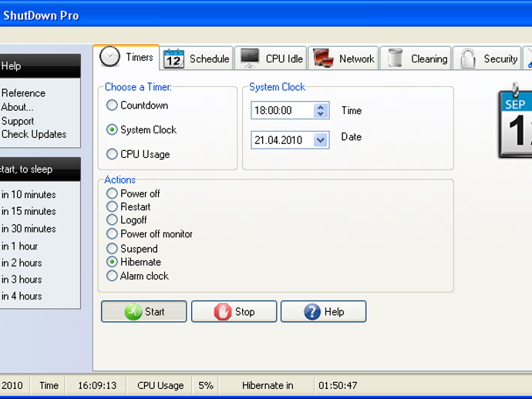Switch to the Network tab
Screen dimensions: 532x399
point(343,59)
